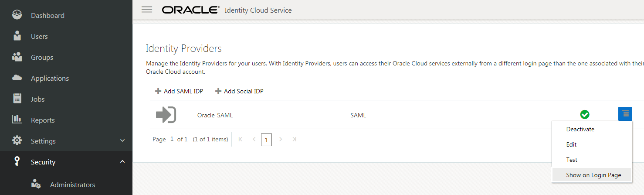Click the '(1 of 1 items)' text

pos(210,139)
